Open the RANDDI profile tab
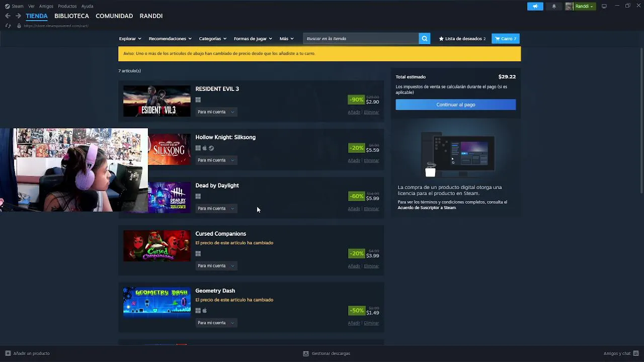This screenshot has width=644, height=362. (151, 16)
